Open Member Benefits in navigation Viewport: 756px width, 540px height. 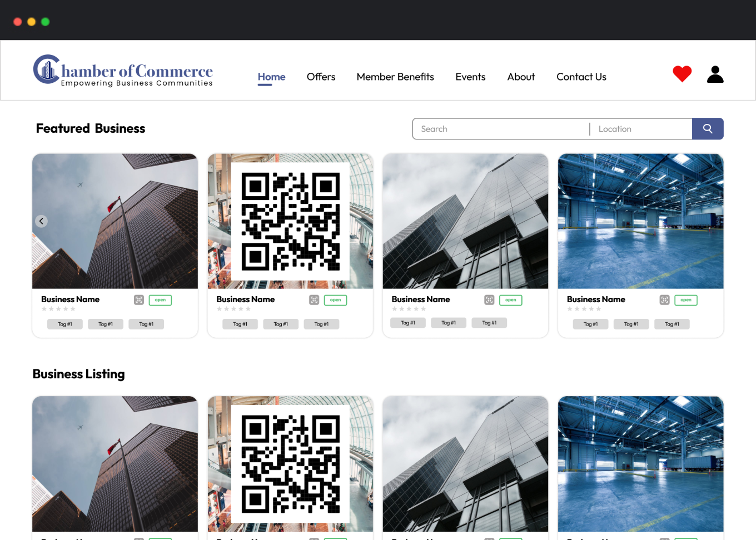click(395, 77)
